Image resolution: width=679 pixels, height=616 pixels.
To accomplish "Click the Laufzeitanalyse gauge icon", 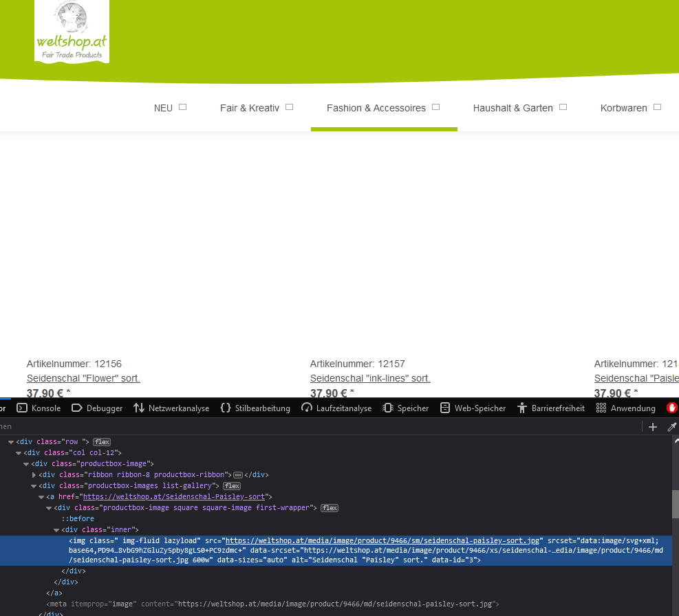I will (307, 408).
